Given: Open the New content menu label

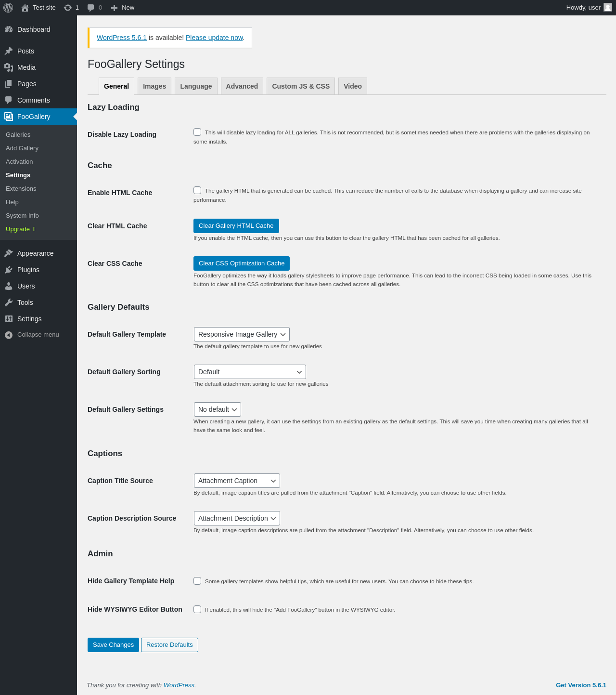Looking at the screenshot, I should [128, 8].
